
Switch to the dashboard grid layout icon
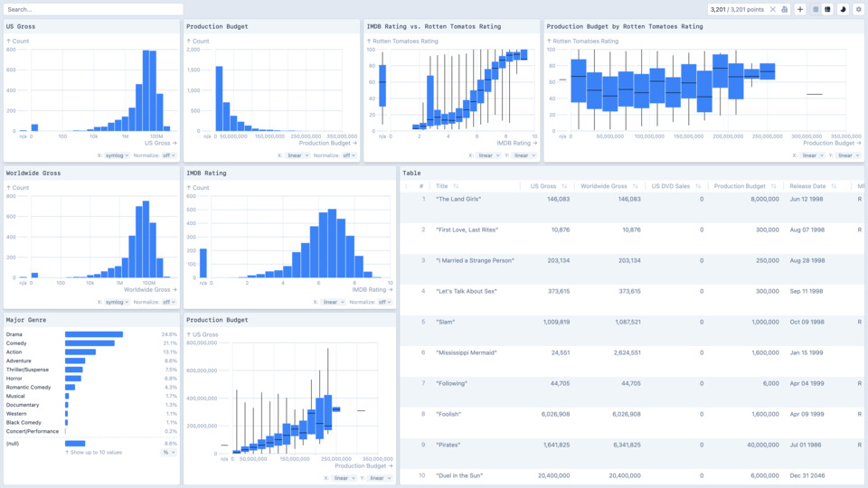(x=827, y=9)
